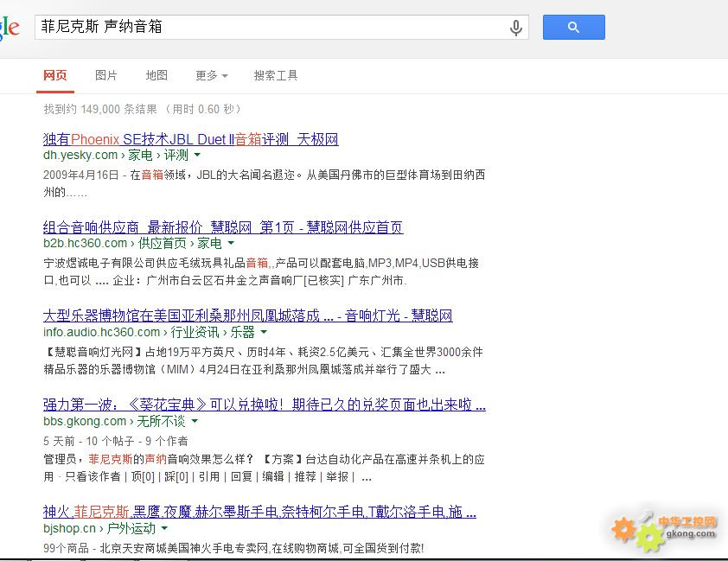Open 组合音响供应商 慧聪网 result link
This screenshot has height=561, width=728.
223,226
